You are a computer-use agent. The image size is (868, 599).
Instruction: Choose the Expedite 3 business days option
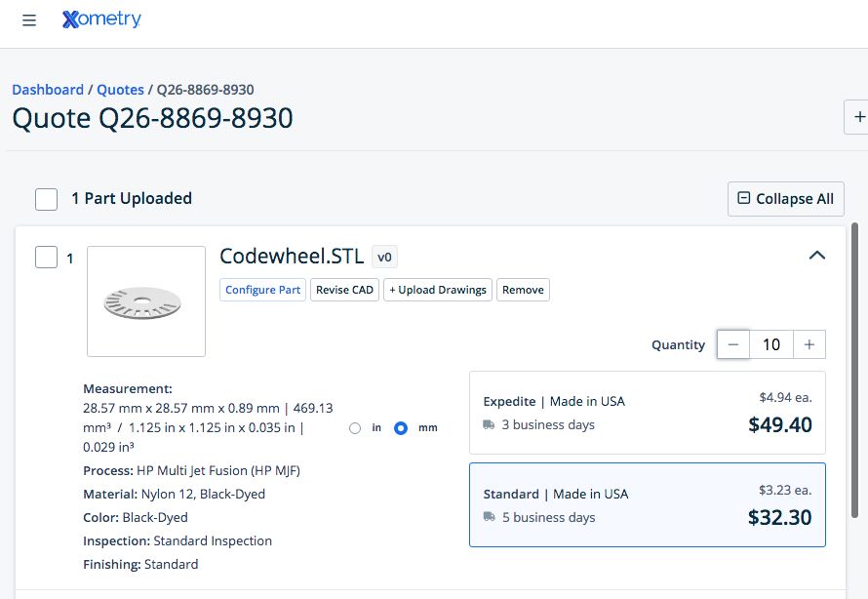647,413
